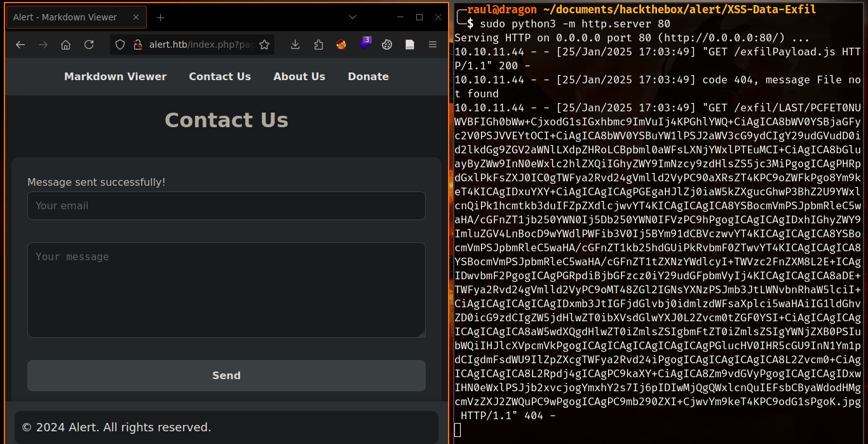Open the tracking protection shield
This screenshot has height=444, width=868.
coord(121,45)
